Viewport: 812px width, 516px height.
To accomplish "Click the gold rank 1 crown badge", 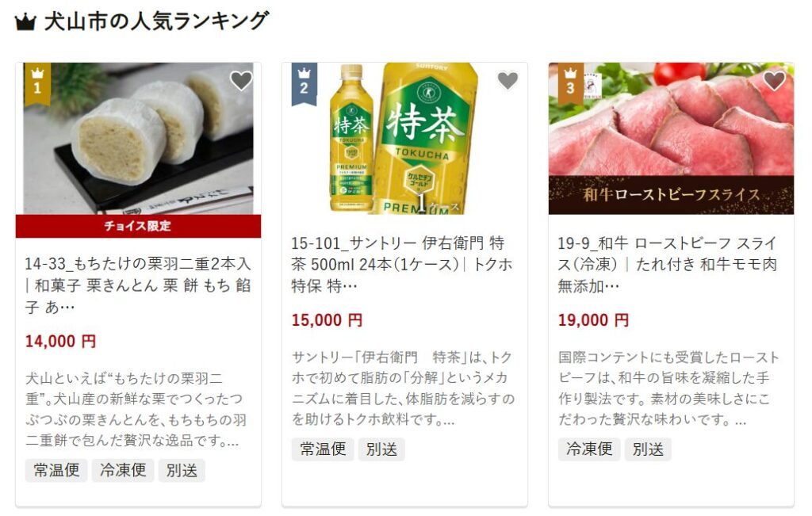I will pyautogui.click(x=37, y=84).
